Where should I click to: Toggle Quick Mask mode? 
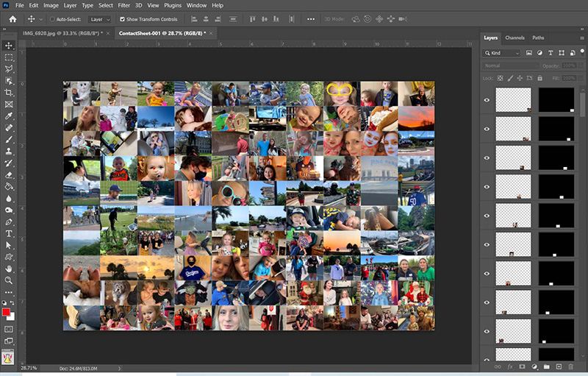[9, 329]
